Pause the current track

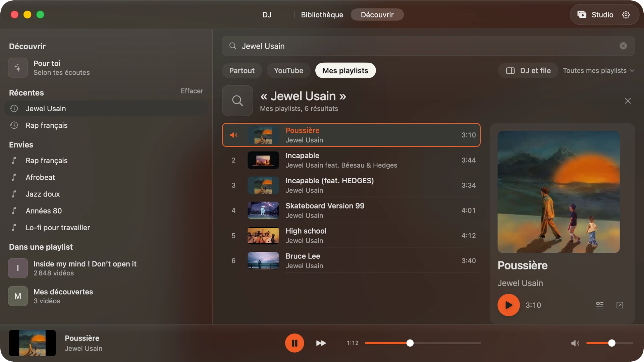tap(294, 343)
